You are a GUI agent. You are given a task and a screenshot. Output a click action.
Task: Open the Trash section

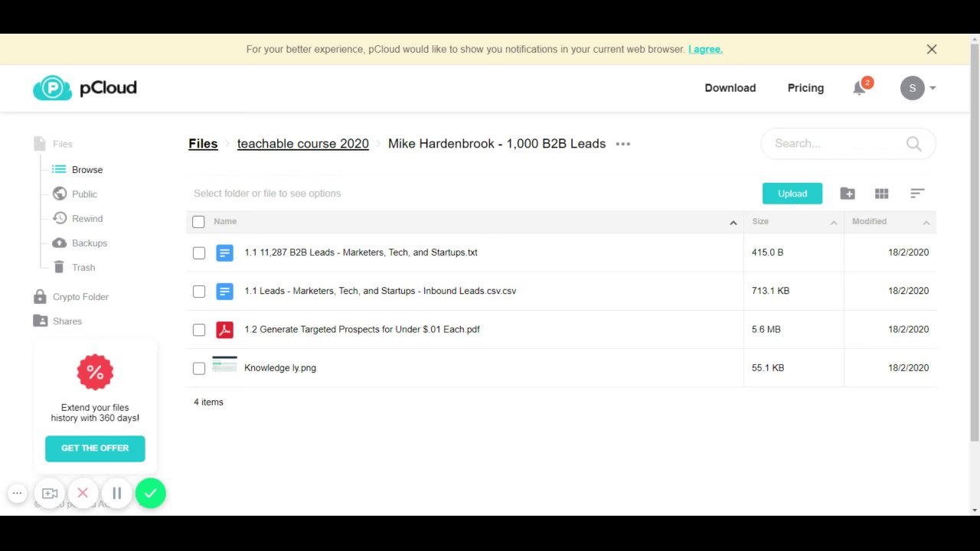point(83,268)
